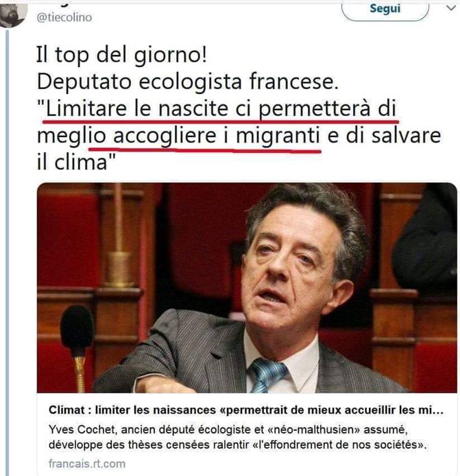
Task: Open the article preview photo of the deputy
Action: [x=247, y=287]
